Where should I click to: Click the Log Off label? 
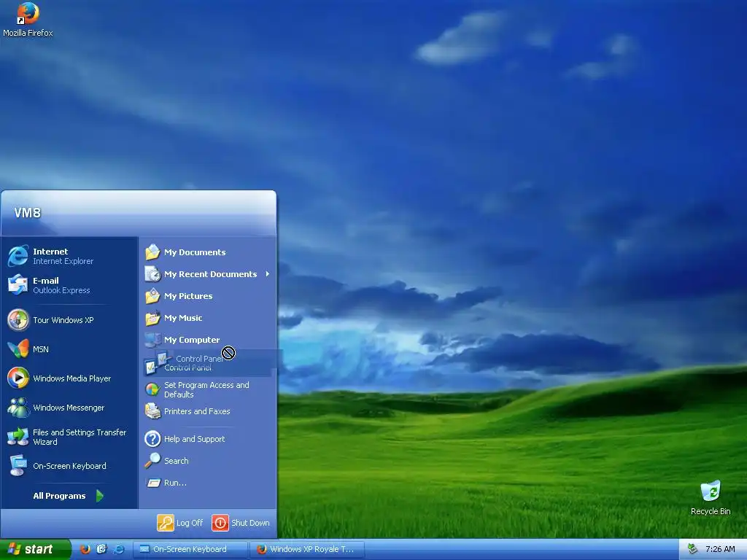190,523
